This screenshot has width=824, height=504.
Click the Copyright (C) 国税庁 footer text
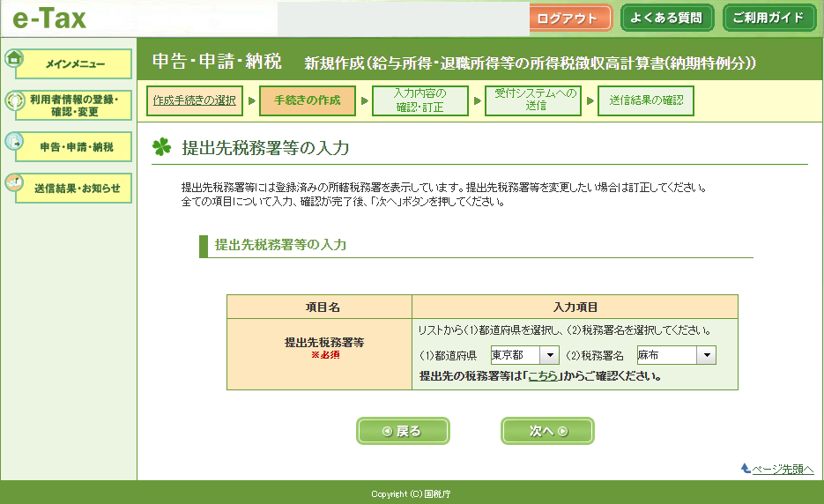[411, 494]
